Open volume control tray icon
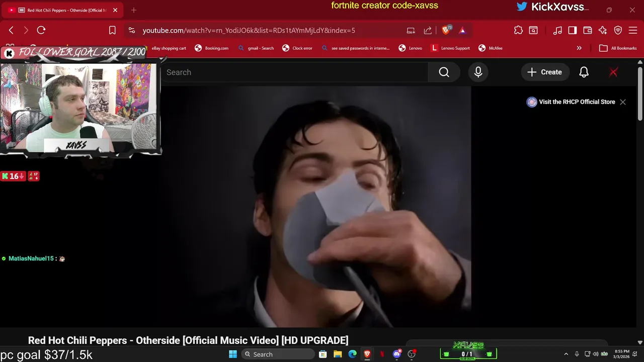644x362 pixels. tap(596, 354)
